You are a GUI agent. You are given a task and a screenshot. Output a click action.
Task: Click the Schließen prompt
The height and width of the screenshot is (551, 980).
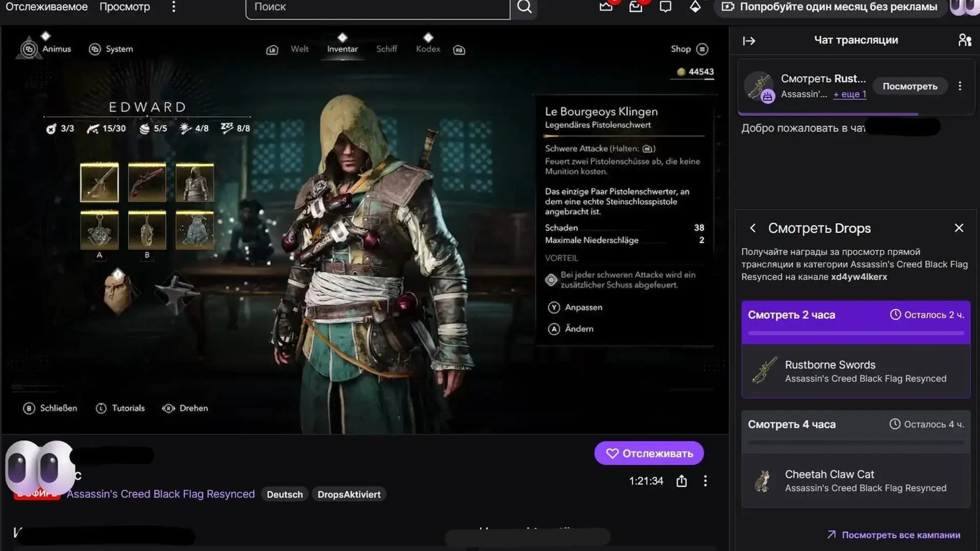click(x=50, y=408)
